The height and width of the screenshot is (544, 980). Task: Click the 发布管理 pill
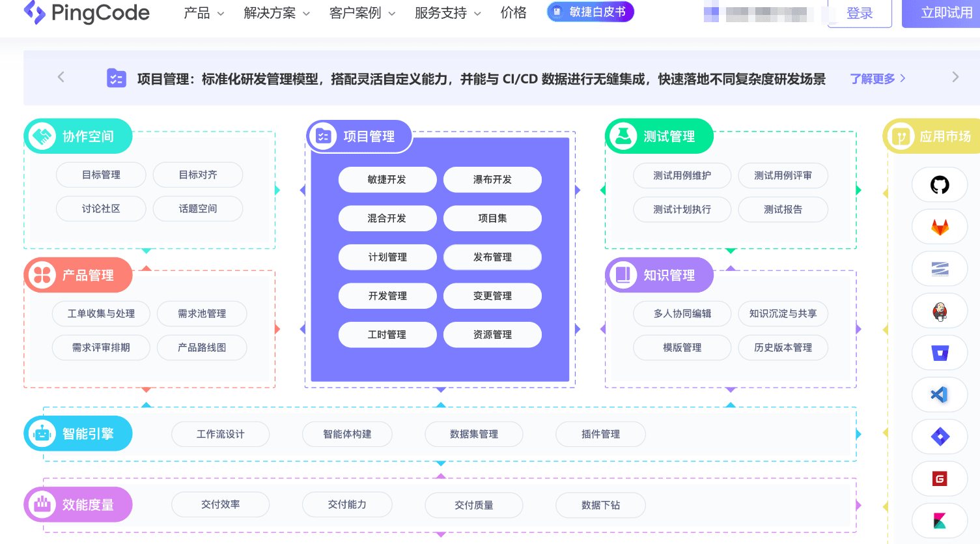(x=492, y=257)
